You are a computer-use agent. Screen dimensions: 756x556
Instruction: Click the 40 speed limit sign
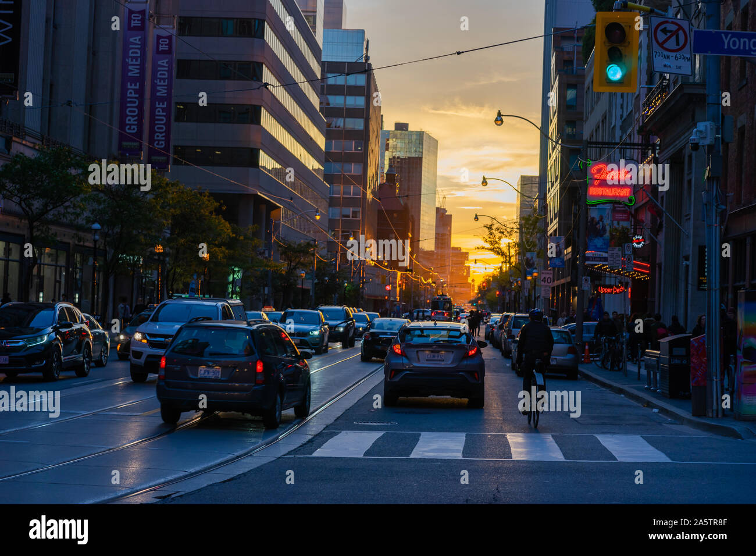(x=546, y=277)
